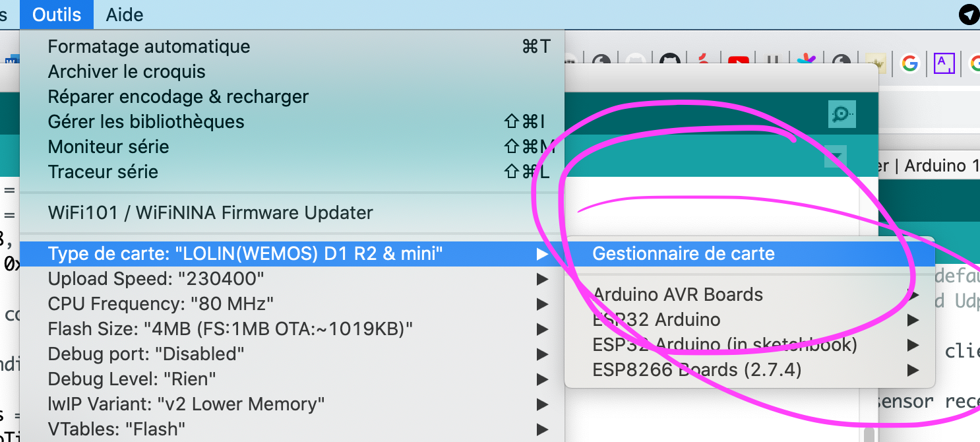
Task: Click the Outils menu title
Action: click(57, 15)
